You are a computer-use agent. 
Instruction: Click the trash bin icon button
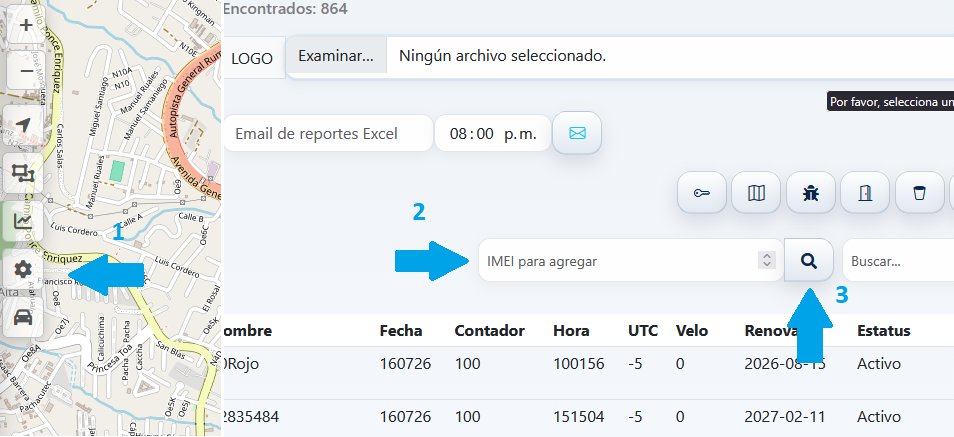click(919, 193)
